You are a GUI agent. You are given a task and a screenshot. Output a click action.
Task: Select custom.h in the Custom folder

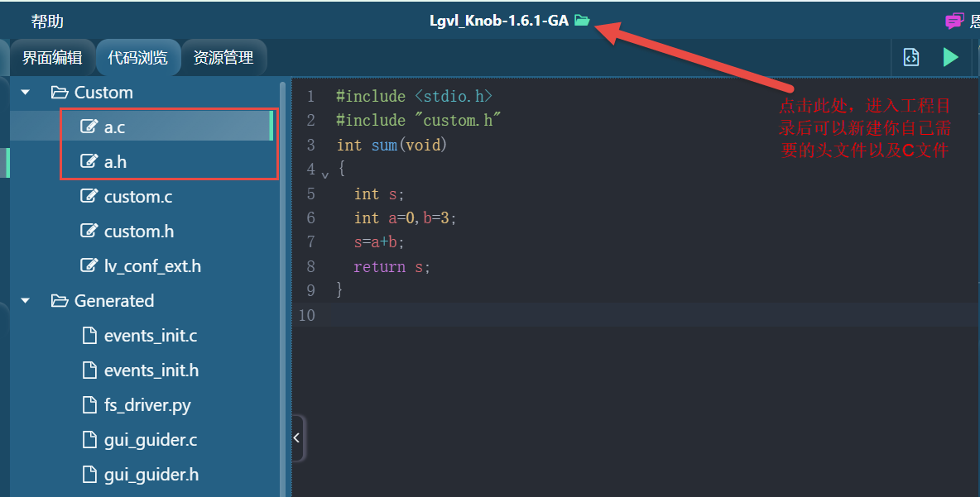click(138, 232)
